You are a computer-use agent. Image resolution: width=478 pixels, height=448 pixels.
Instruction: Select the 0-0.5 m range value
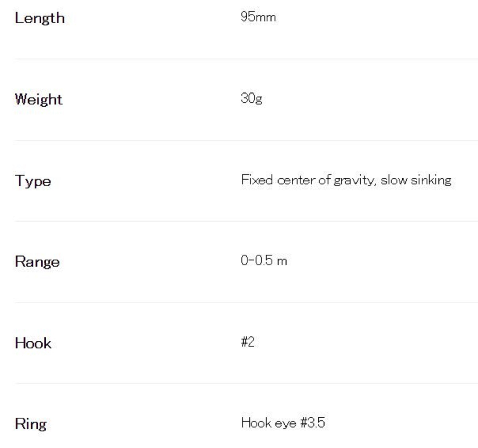tap(264, 261)
